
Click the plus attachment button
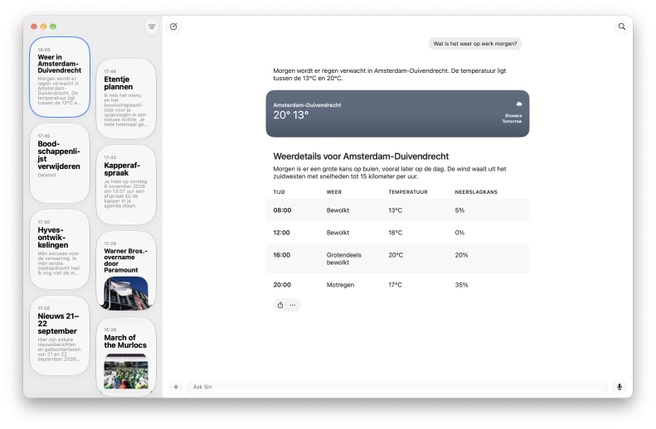176,387
